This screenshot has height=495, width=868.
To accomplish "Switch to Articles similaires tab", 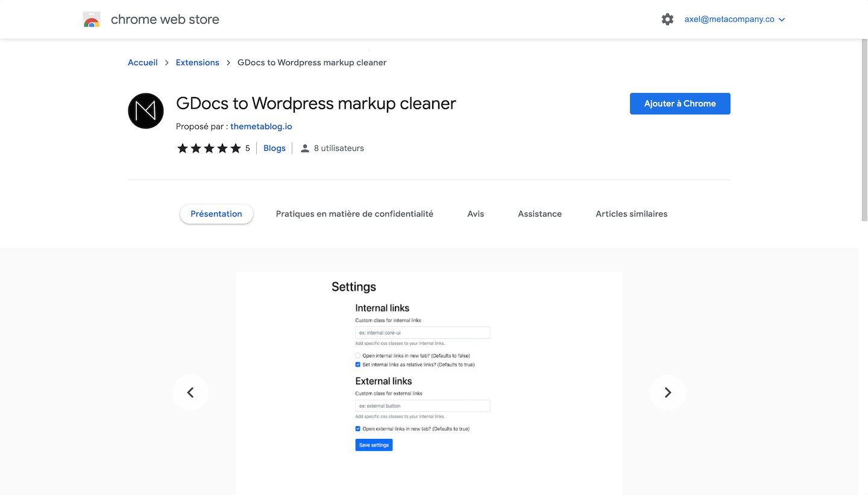I will coord(632,214).
